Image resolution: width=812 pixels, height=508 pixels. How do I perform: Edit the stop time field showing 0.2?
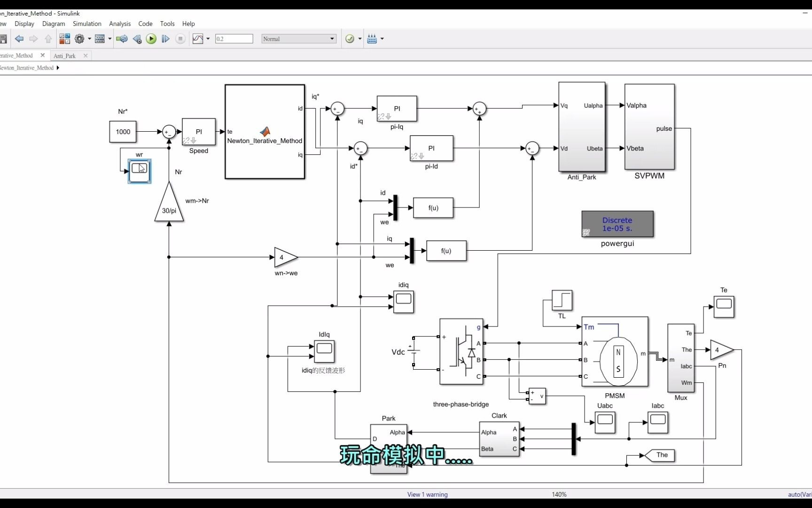(234, 39)
